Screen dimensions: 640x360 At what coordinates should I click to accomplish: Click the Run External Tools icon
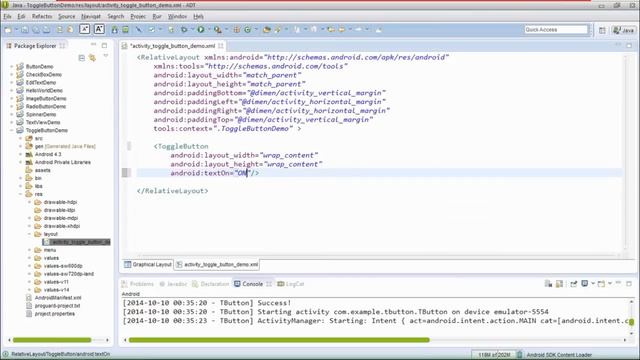coord(218,29)
